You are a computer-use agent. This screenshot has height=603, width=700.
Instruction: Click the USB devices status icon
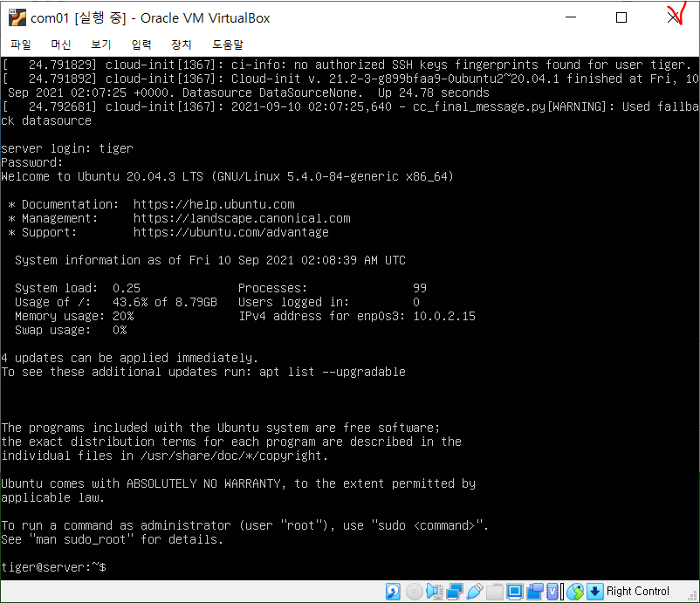click(475, 592)
